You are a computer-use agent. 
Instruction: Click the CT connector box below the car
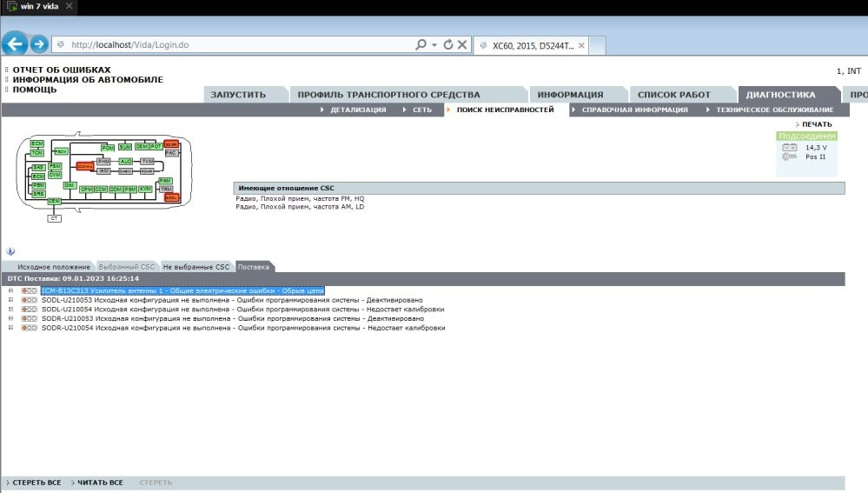[x=54, y=218]
